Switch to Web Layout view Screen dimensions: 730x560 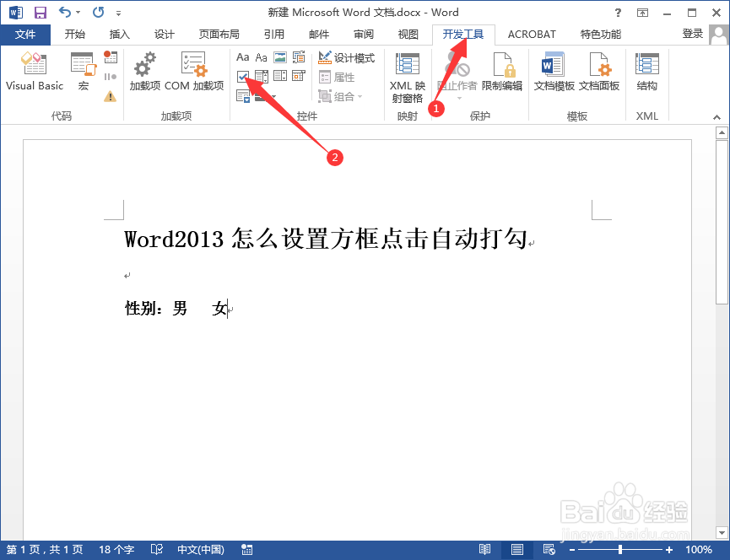pos(549,550)
